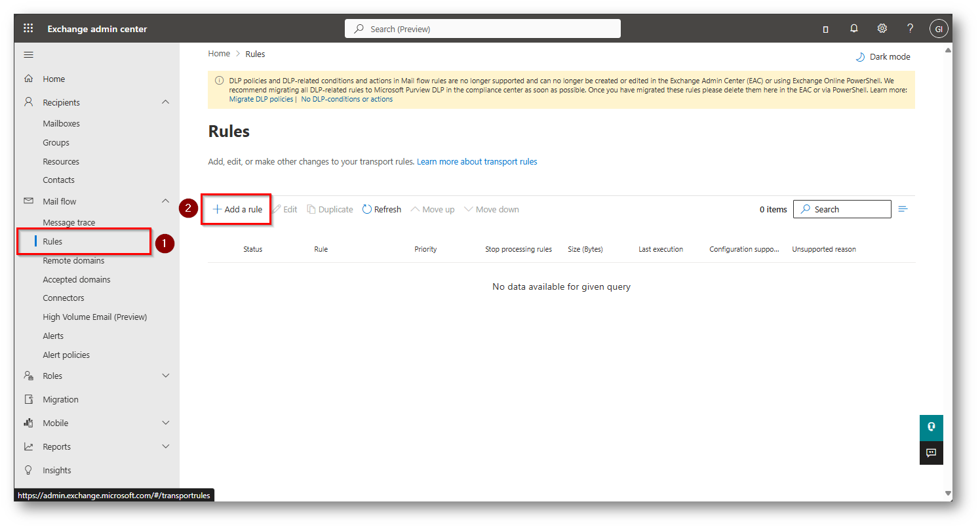
Task: Open the app launcher waffle icon
Action: (28, 28)
